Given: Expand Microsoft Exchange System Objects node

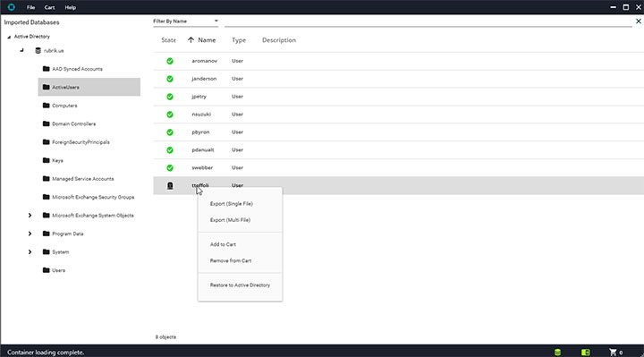Looking at the screenshot, I should (x=30, y=216).
